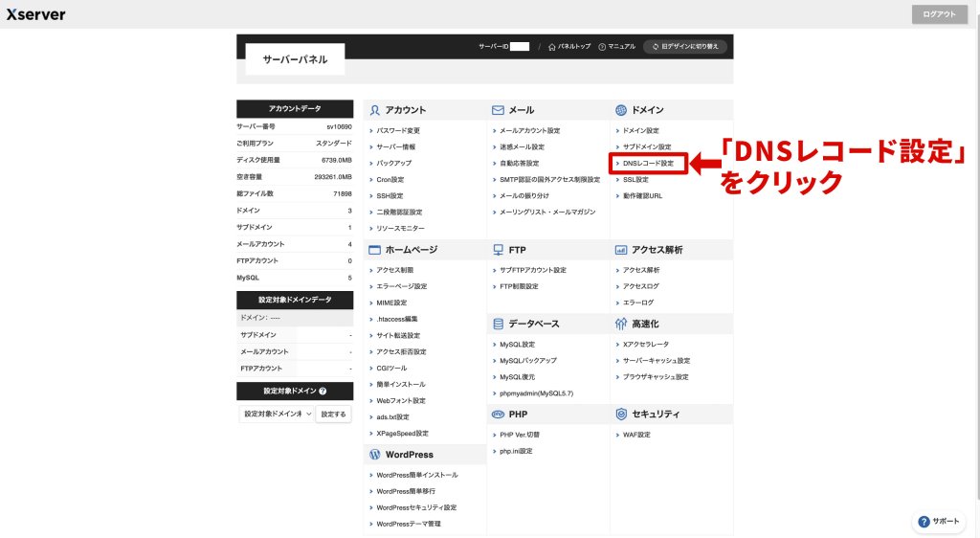The width and height of the screenshot is (980, 538).
Task: Open 迷惑メール設定
Action: click(x=522, y=146)
